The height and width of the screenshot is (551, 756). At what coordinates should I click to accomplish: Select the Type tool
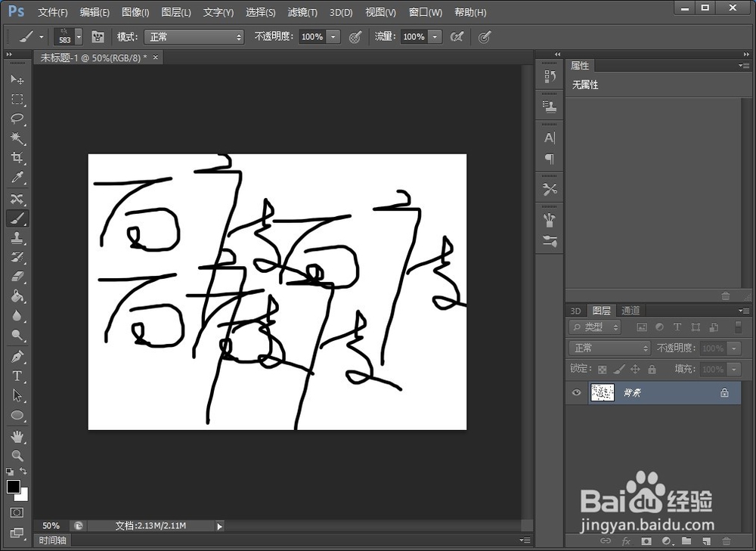pyautogui.click(x=17, y=376)
